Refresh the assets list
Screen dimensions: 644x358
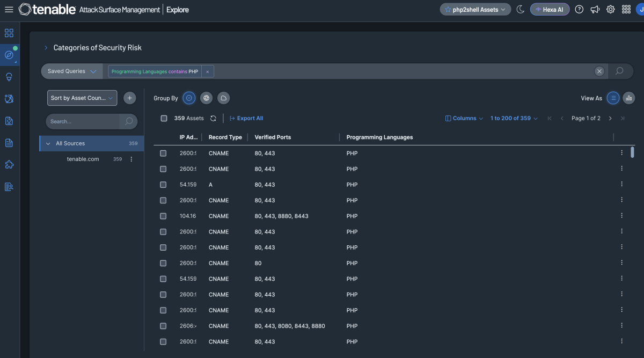(x=213, y=118)
